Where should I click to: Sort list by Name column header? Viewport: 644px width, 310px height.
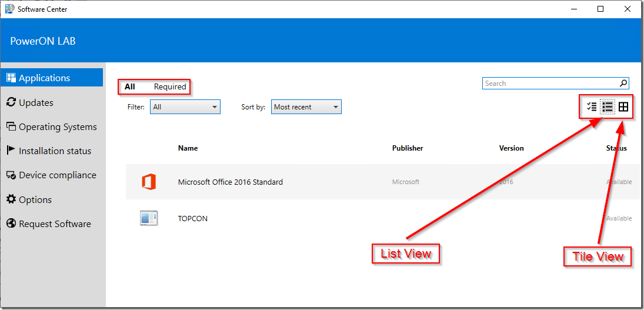[x=188, y=148]
